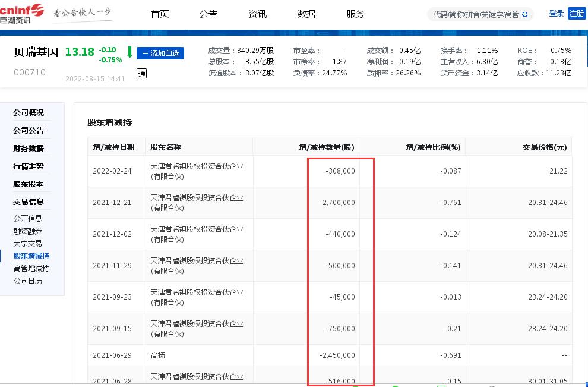Image resolution: width=588 pixels, height=387 pixels.
Task: Click the stock search input field
Action: [475, 14]
